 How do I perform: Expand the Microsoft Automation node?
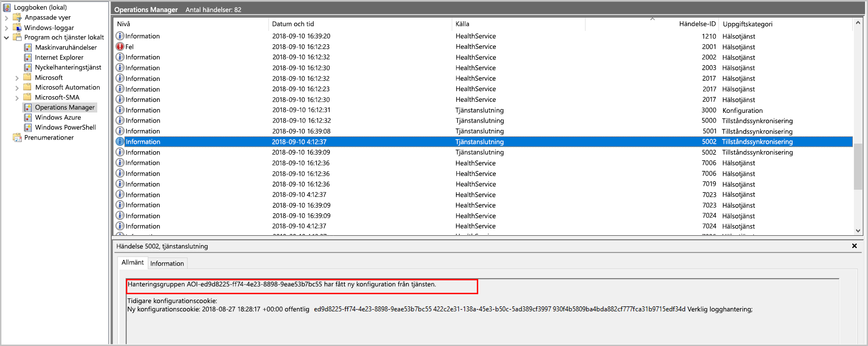coord(17,88)
